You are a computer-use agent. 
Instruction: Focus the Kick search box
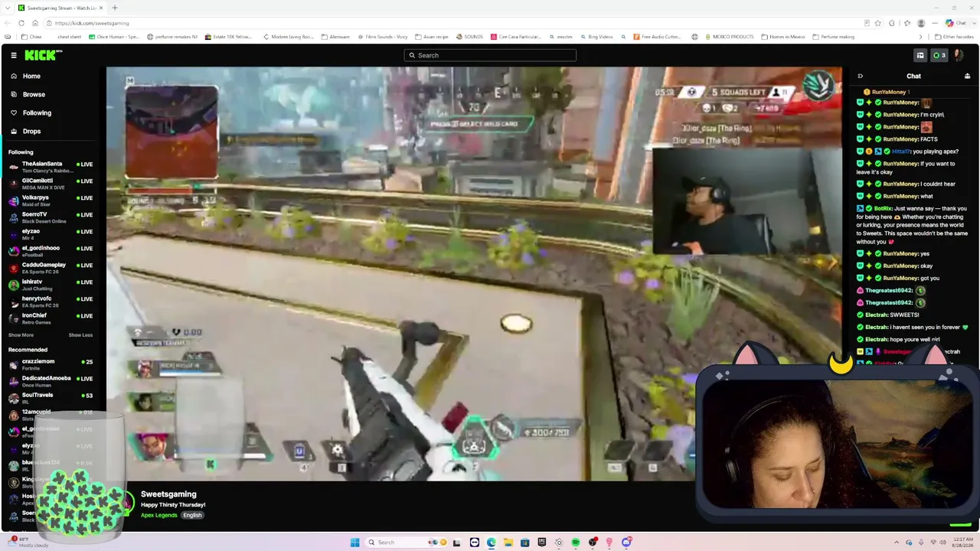(x=490, y=55)
